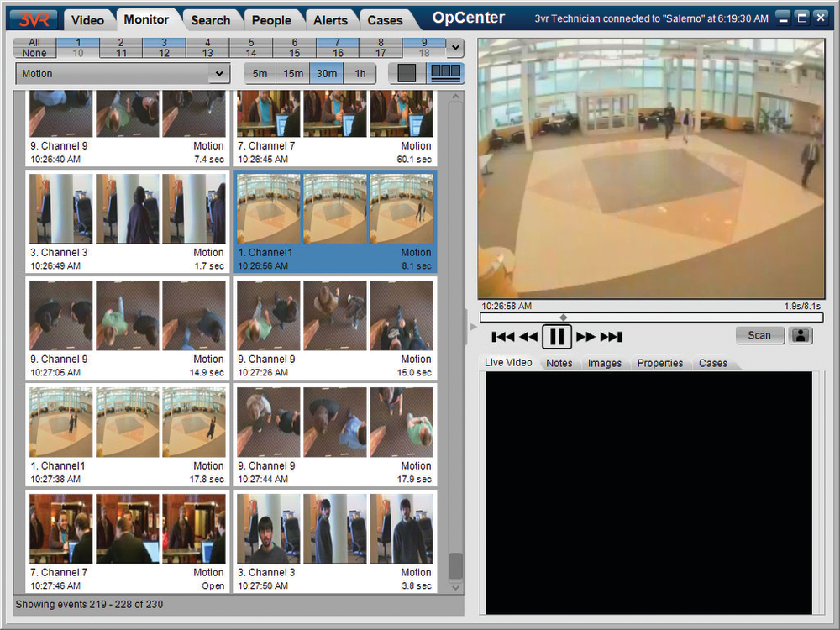840x630 pixels.
Task: Enable channel 5 filtering
Action: (250, 42)
